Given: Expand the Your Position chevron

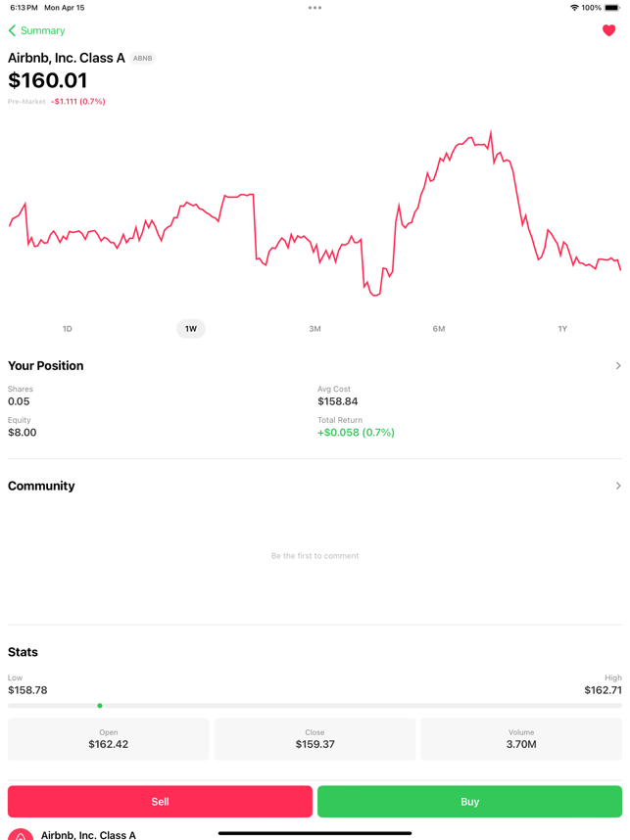Looking at the screenshot, I should click(x=618, y=365).
